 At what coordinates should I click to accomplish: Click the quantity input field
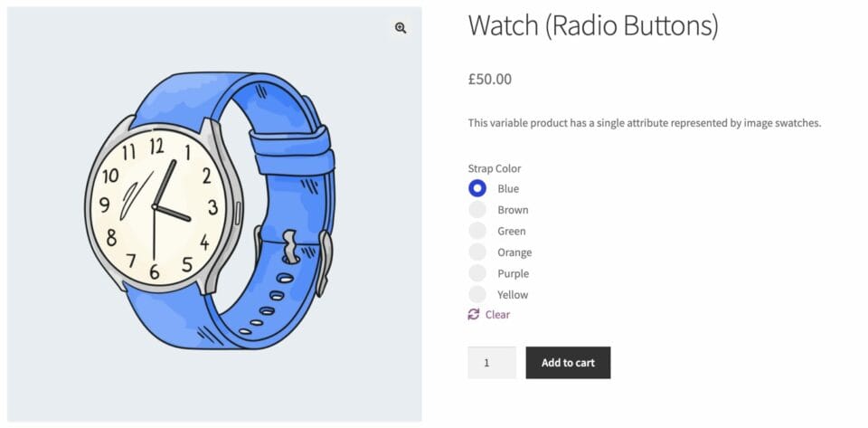[x=492, y=363]
